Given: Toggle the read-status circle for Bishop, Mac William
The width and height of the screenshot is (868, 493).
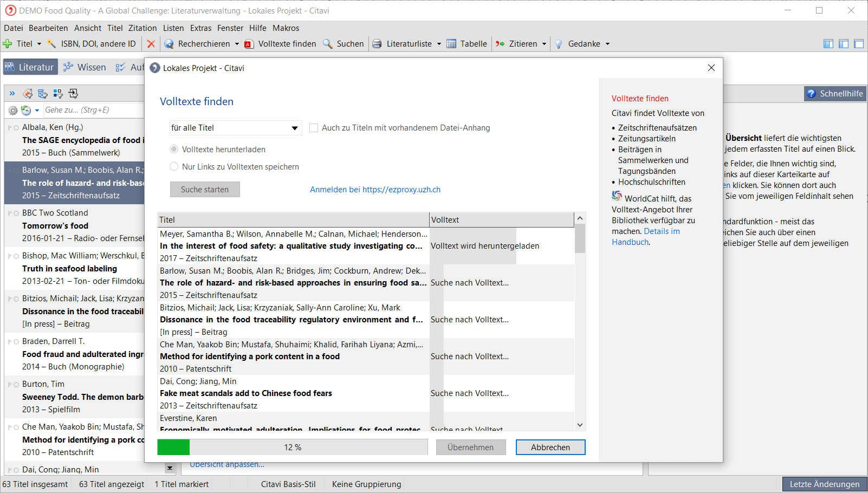Looking at the screenshot, I should click(16, 256).
